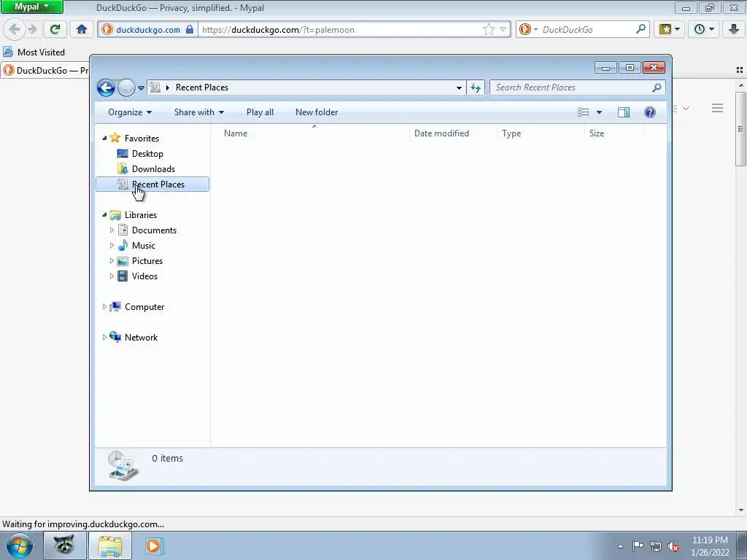Open the Organize menu
This screenshot has height=560, width=747.
tap(130, 112)
